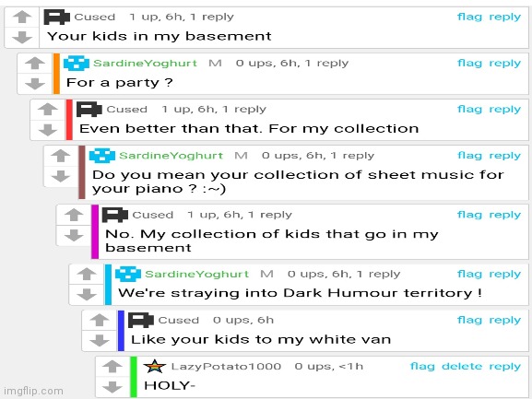Flag the "Like your kids to my white van" comment

469,320
